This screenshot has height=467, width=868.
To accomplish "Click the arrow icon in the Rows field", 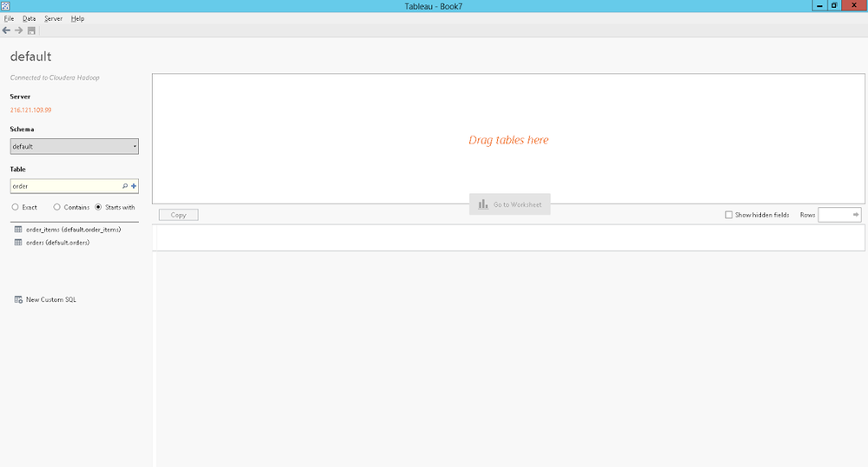I will coord(856,215).
